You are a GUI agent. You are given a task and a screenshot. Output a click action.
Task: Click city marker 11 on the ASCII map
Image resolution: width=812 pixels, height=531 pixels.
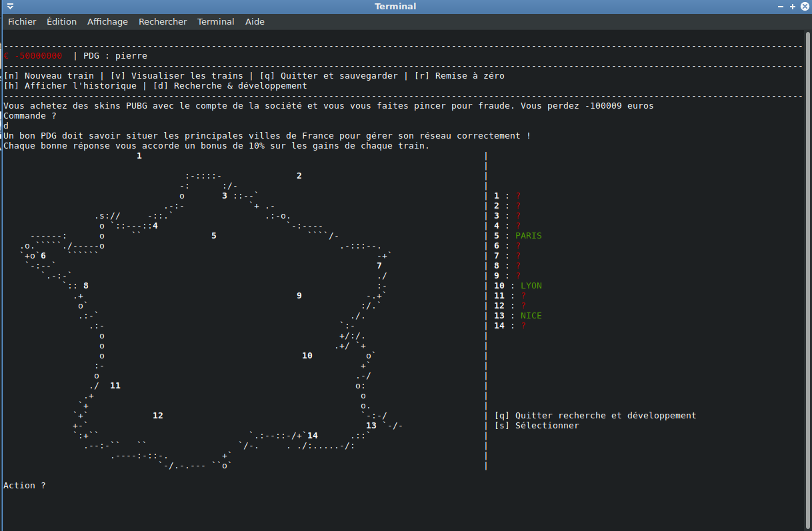coord(115,386)
